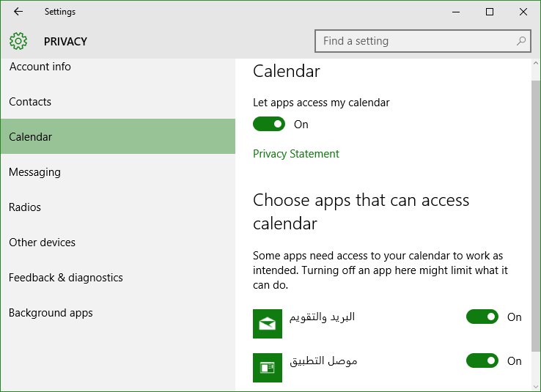Click the green Settings gear icon
This screenshot has width=541, height=392.
tap(18, 41)
